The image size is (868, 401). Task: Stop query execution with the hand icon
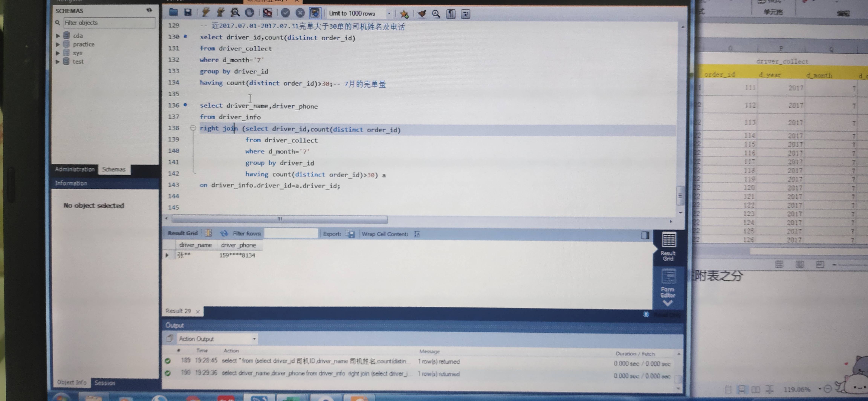point(249,13)
